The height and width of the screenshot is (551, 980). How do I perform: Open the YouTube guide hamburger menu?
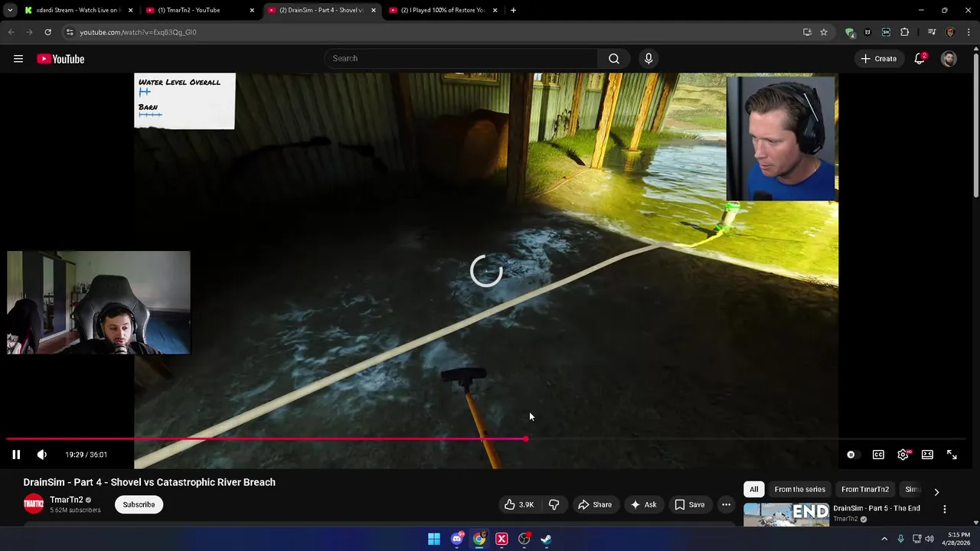click(18, 59)
